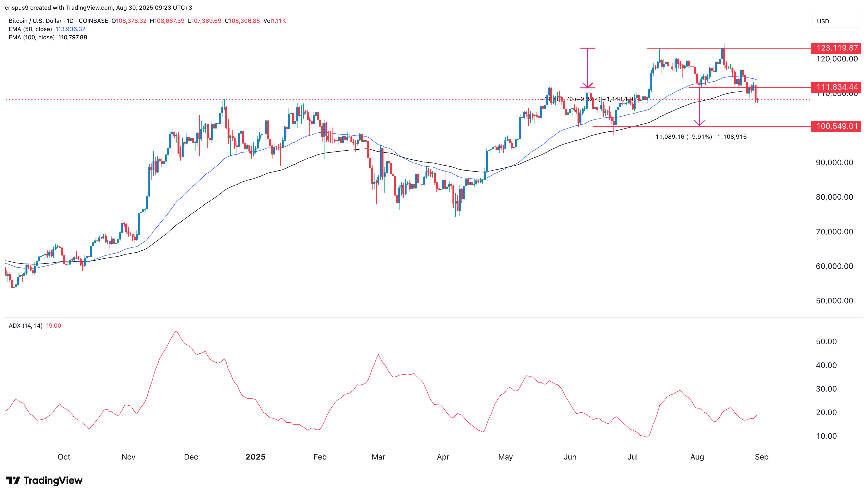The height and width of the screenshot is (495, 868).
Task: Select the 2025 label on the time axis
Action: pos(255,457)
